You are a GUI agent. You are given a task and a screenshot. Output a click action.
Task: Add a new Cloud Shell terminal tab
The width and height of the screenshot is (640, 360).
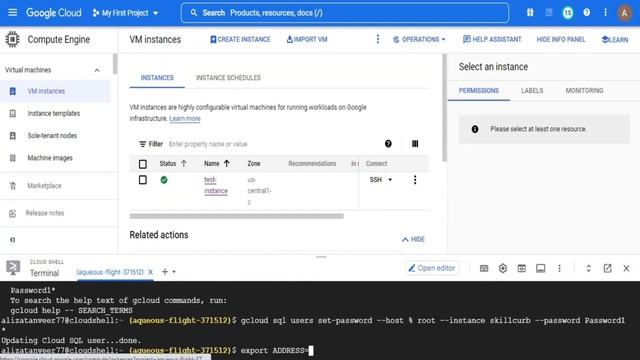165,271
